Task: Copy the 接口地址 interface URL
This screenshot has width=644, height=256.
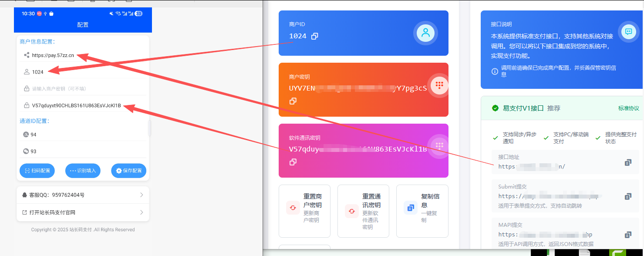Action: [x=628, y=162]
